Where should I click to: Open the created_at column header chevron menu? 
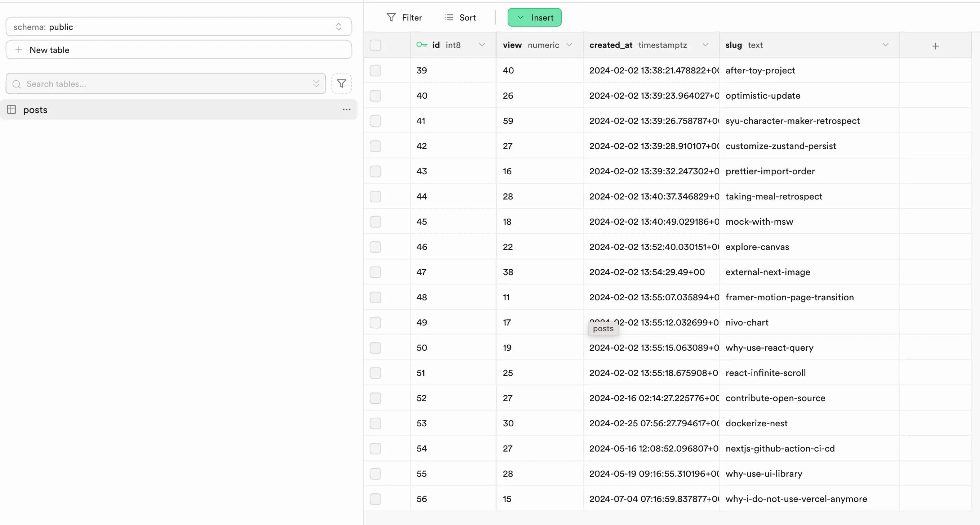[705, 45]
